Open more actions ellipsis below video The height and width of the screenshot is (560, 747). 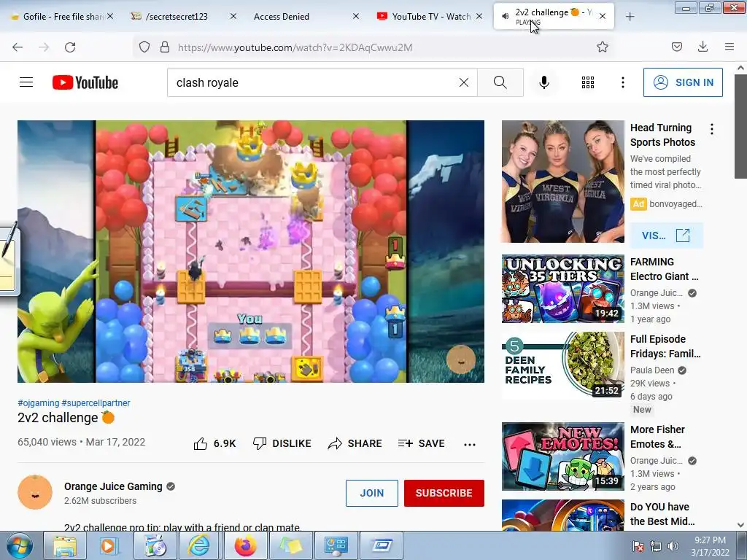(x=470, y=444)
